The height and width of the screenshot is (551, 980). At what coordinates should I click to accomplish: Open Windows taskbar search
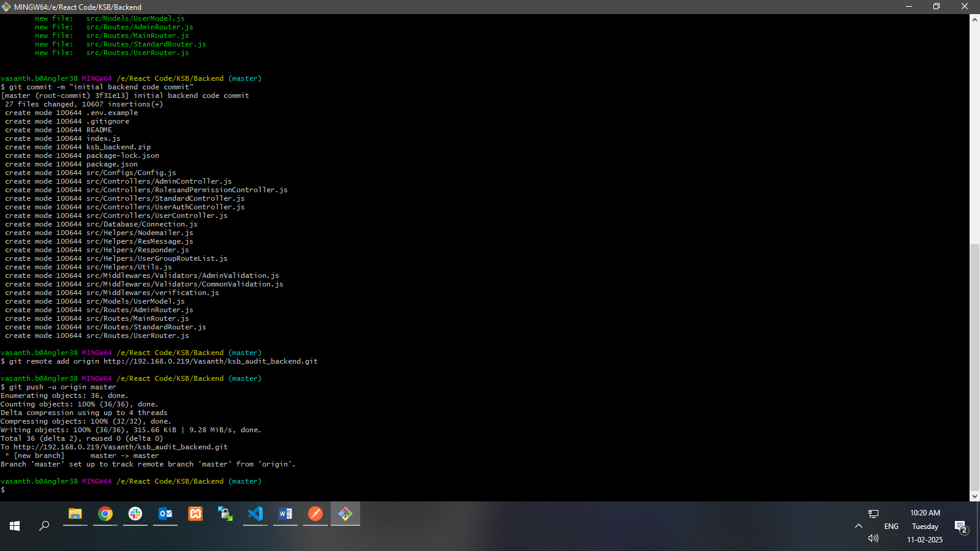[44, 526]
